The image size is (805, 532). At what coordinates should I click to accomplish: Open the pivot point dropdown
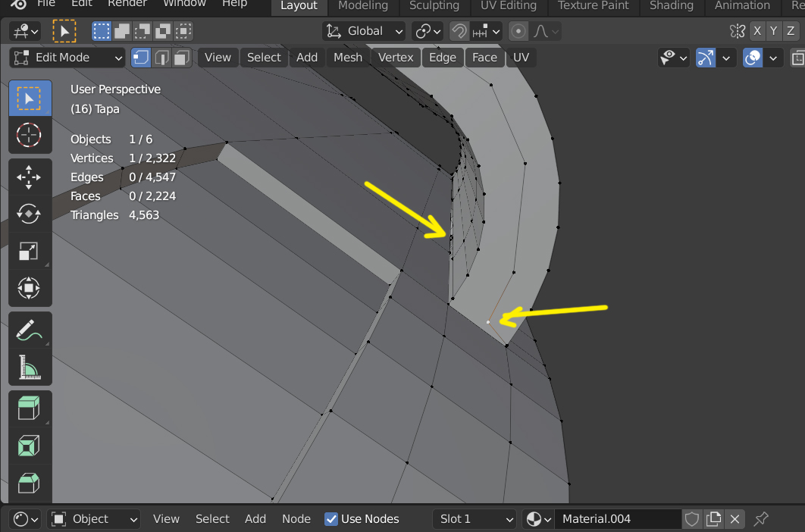click(428, 31)
